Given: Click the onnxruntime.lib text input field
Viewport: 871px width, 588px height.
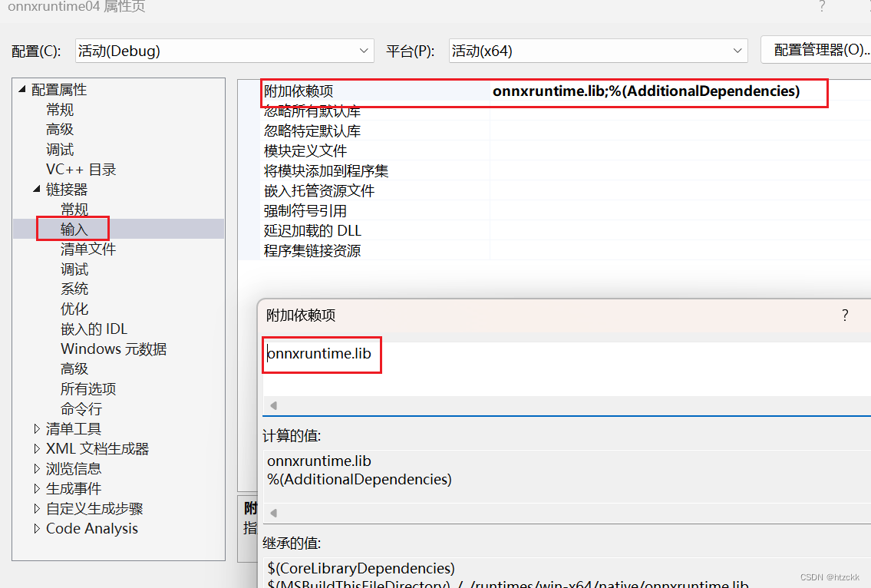Looking at the screenshot, I should [x=321, y=355].
